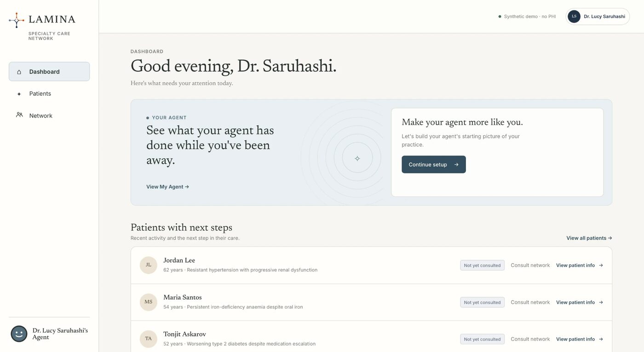Open the Dr. Lucy Saruhashi profile pill
Viewport: 644px width, 352px height.
(598, 17)
